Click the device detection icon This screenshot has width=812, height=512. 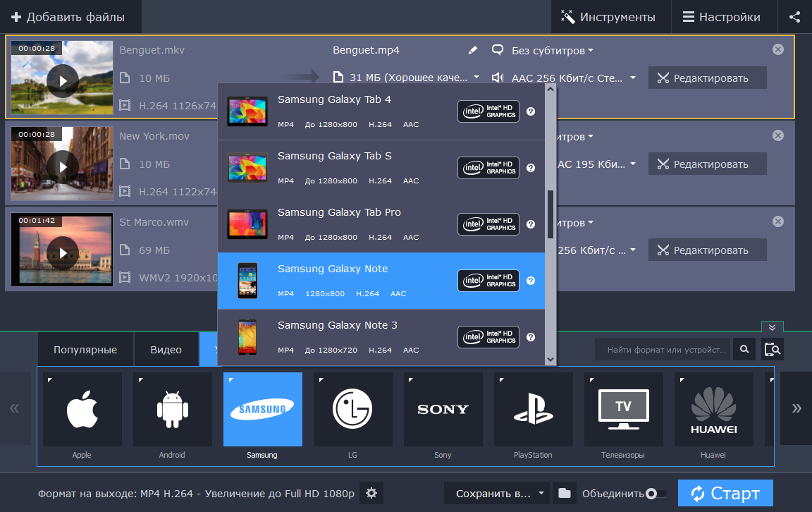point(772,349)
